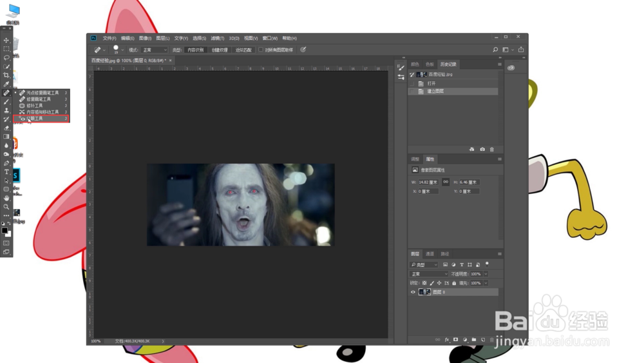
Task: Select the Pen tool
Action: (6, 163)
